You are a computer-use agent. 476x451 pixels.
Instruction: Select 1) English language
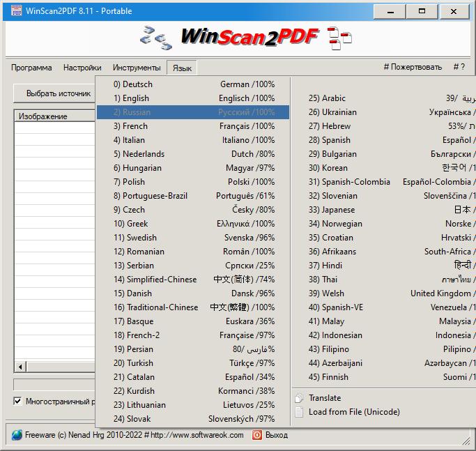click(x=193, y=98)
